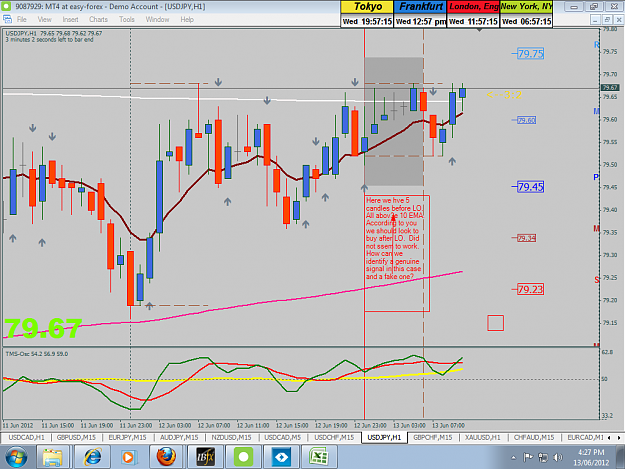Viewport: 625px width, 469px height.
Task: Open the Insert menu
Action: pyautogui.click(x=70, y=19)
